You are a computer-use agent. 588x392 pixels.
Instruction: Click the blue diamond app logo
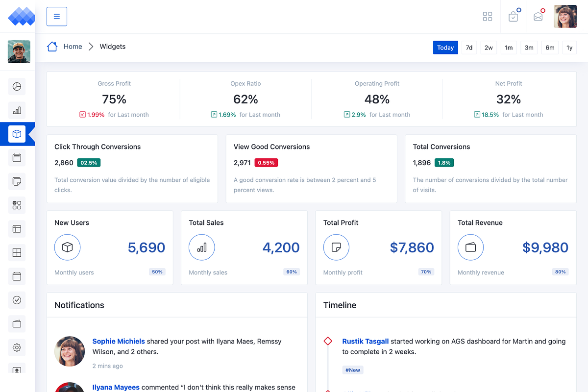coord(22,17)
